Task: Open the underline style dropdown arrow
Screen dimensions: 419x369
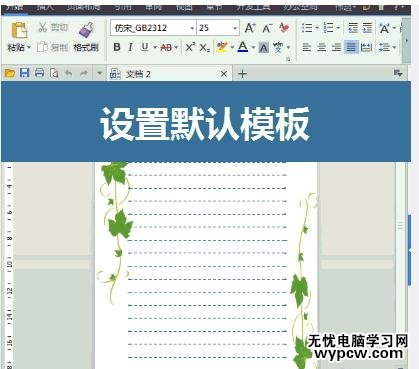Action: (155, 47)
